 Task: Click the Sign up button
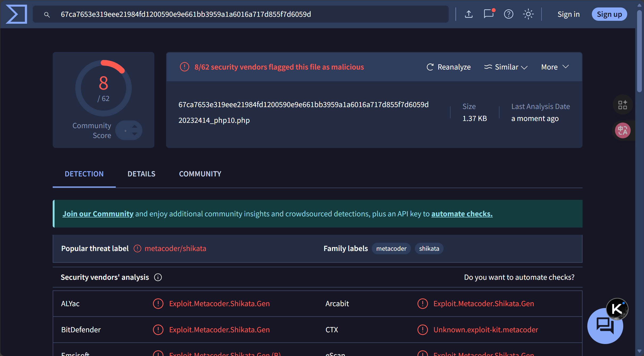(x=609, y=14)
